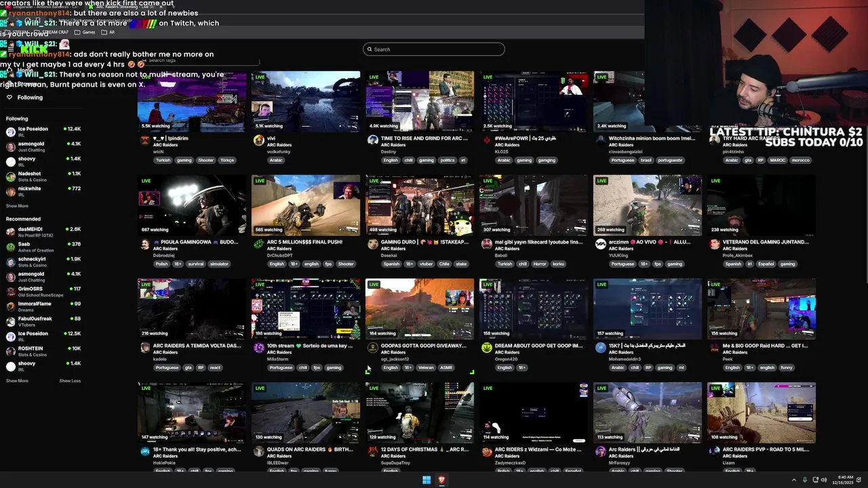Screen dimensions: 868x488
Task: Click FabulOusfreak's avatar under Recommended
Action: [x=11, y=322]
